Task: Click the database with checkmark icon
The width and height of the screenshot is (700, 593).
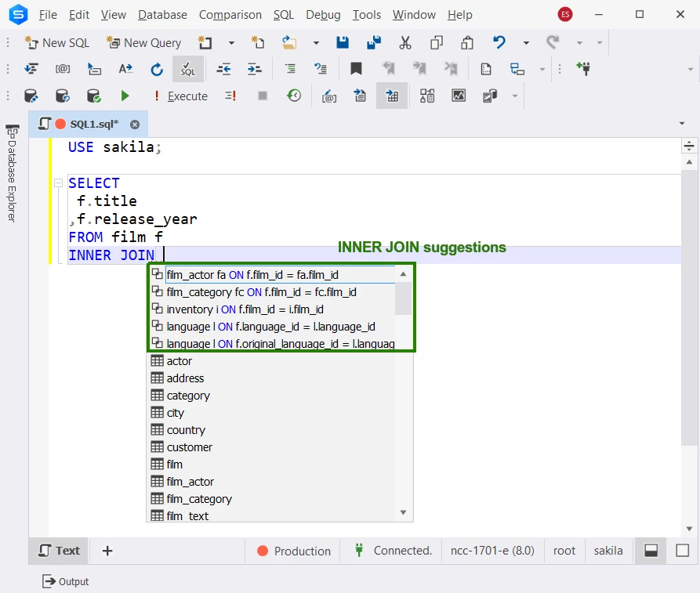Action: click(93, 96)
